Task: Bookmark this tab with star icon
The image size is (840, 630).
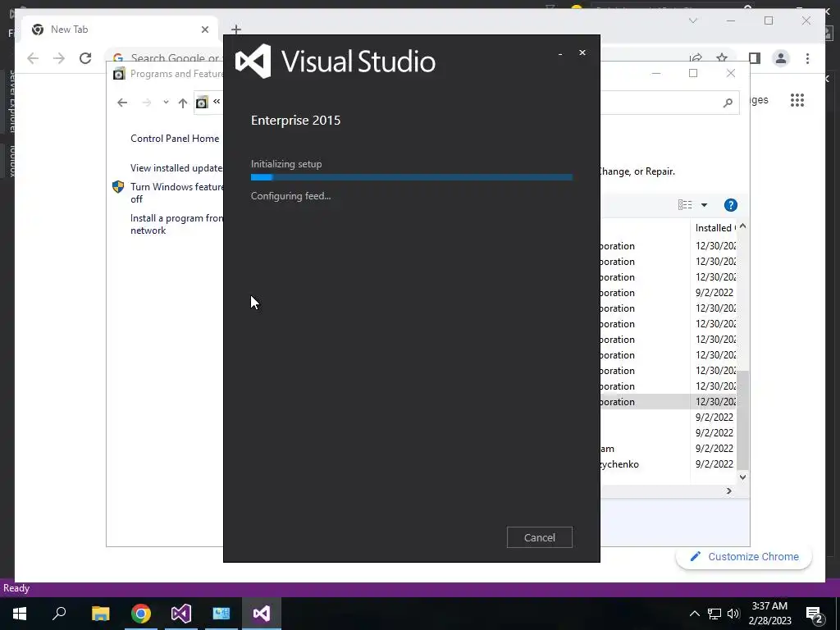Action: tap(722, 58)
